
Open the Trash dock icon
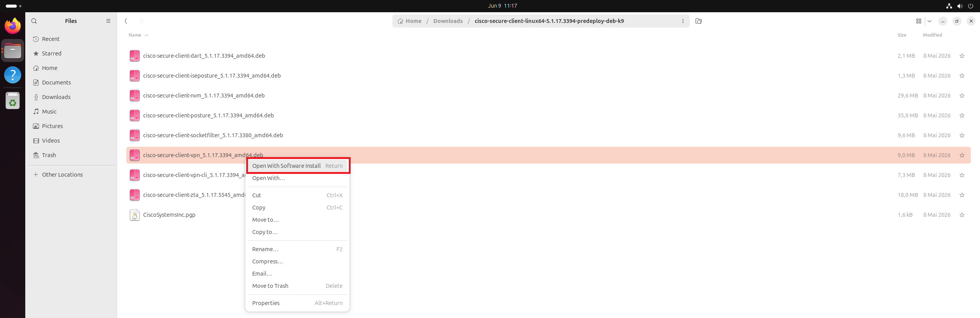[x=13, y=101]
